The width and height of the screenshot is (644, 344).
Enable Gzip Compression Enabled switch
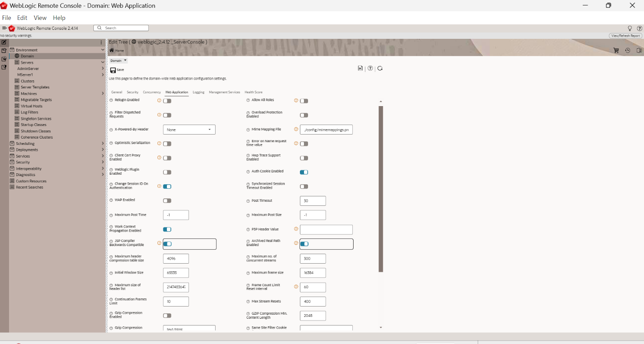pyautogui.click(x=167, y=316)
